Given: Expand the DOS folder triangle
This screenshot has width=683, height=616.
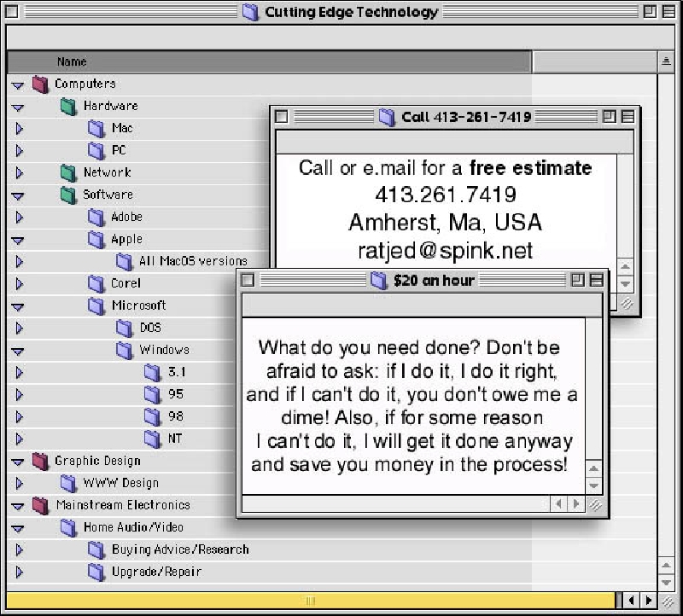Looking at the screenshot, I should pyautogui.click(x=18, y=328).
